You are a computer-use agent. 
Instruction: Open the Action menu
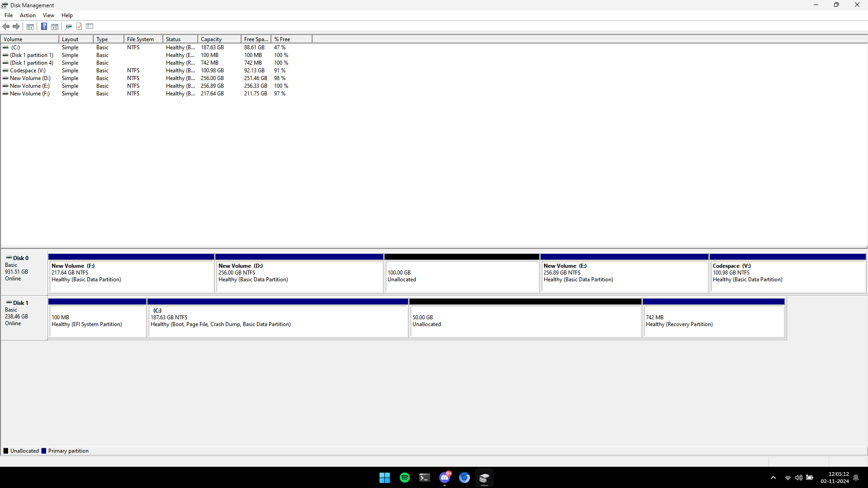click(x=28, y=15)
